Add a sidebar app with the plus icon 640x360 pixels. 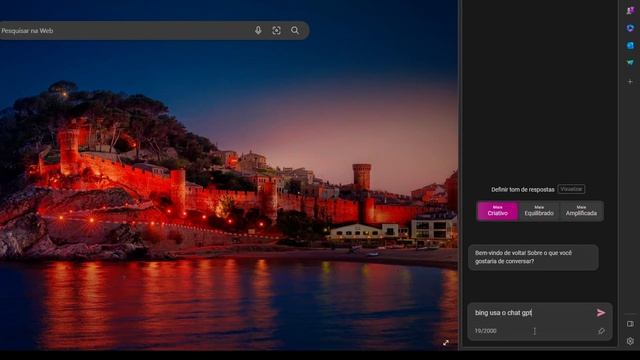click(630, 82)
